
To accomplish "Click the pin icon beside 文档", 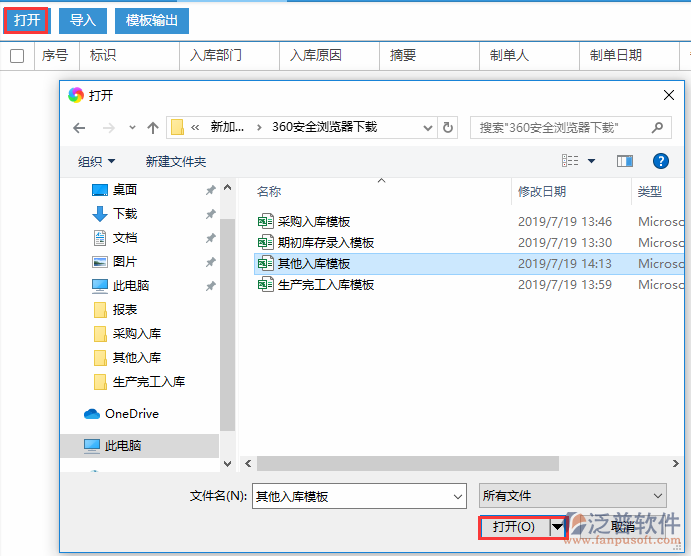I will pos(211,238).
